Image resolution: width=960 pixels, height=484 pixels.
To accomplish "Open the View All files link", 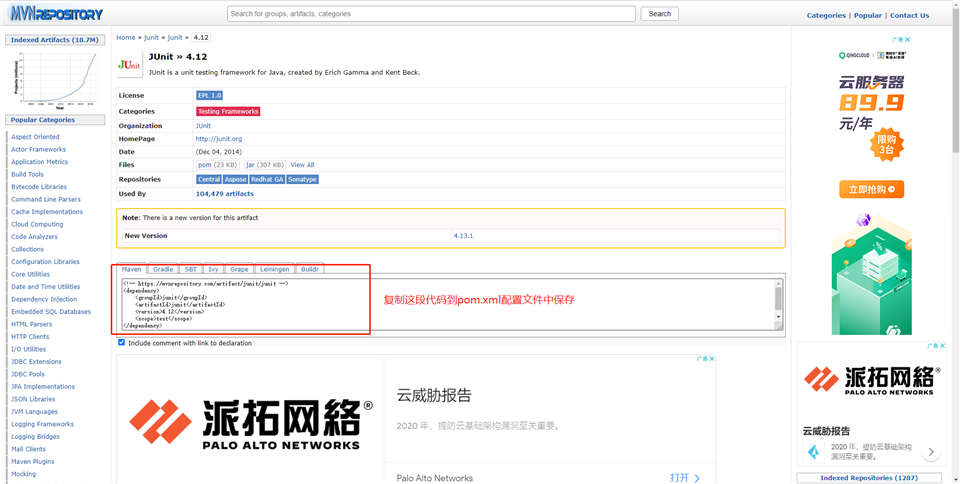I will coord(302,165).
